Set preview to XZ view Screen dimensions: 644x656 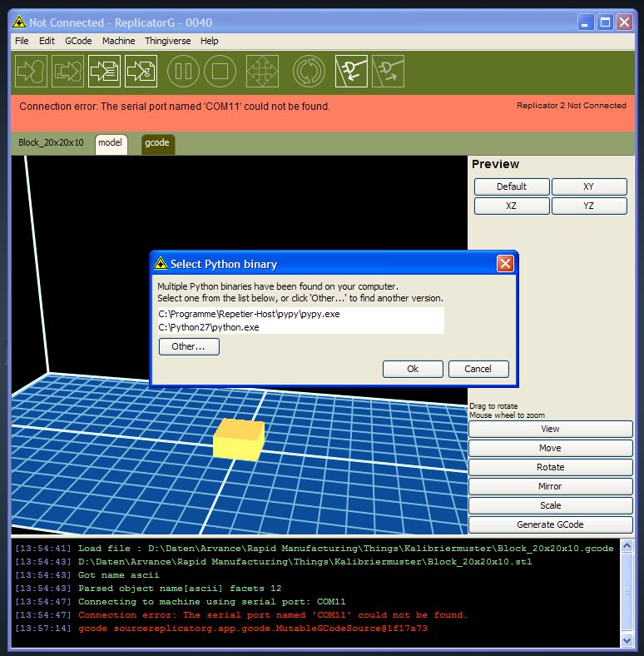[x=512, y=206]
